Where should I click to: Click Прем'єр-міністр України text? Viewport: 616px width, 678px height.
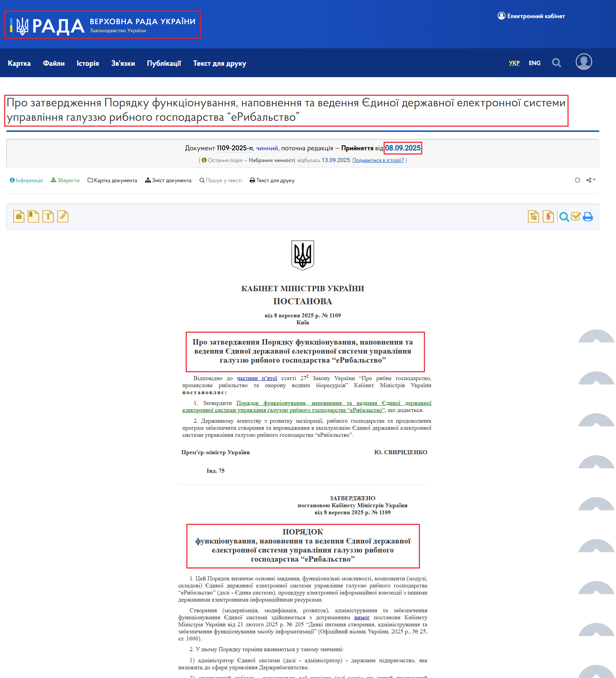(x=215, y=452)
